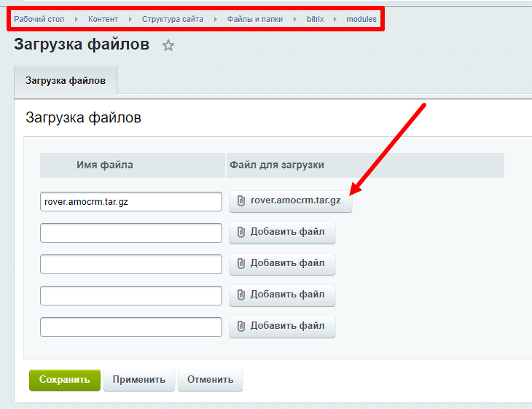Navigate to Файлы и папки breadcrumb

(255, 19)
